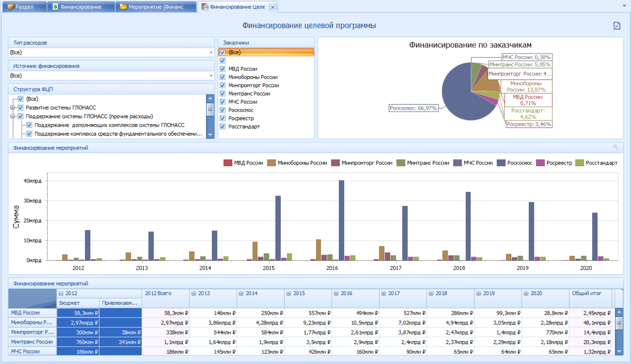The width and height of the screenshot is (631, 364).
Task: Switch to the Финансирование tab
Action: pos(81,7)
